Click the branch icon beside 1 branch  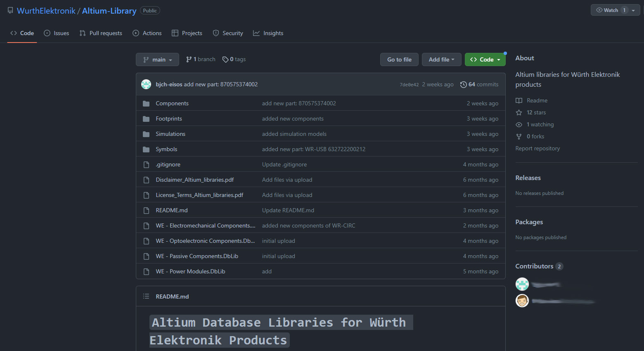(x=189, y=59)
